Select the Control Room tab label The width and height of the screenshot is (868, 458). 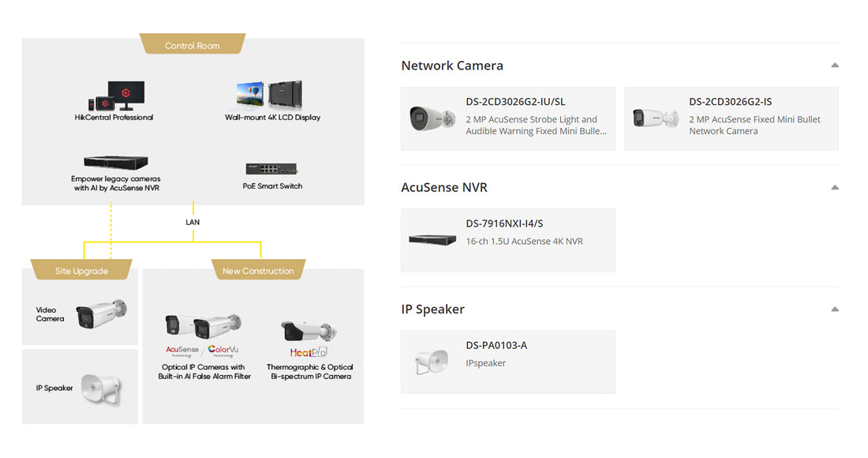(193, 46)
